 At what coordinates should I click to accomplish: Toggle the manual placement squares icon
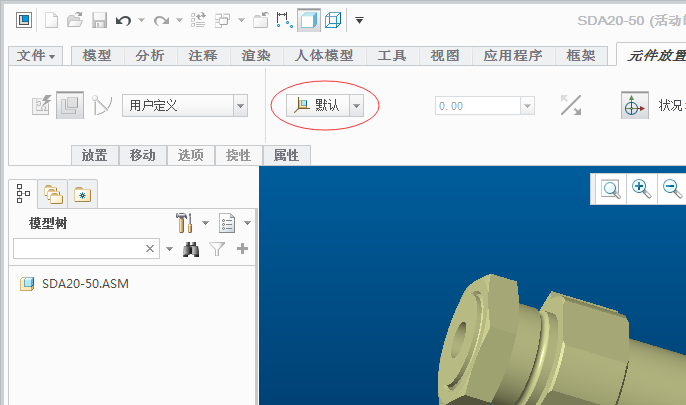pyautogui.click(x=70, y=105)
